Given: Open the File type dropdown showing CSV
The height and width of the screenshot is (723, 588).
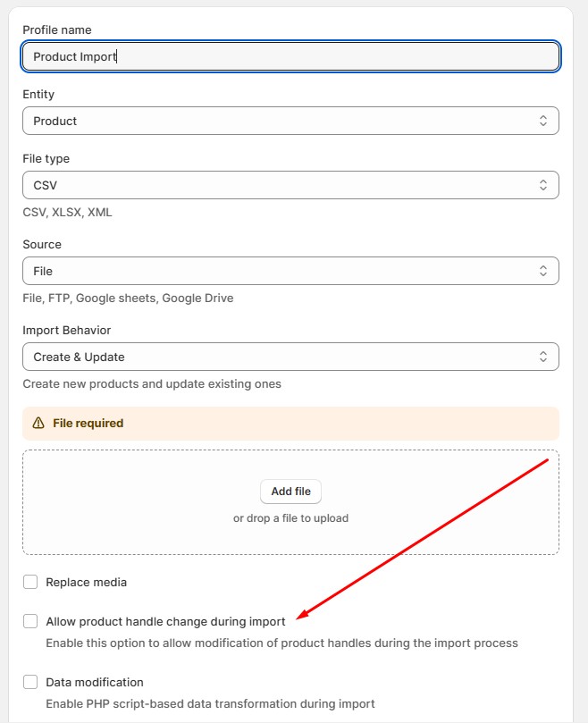Looking at the screenshot, I should click(290, 184).
